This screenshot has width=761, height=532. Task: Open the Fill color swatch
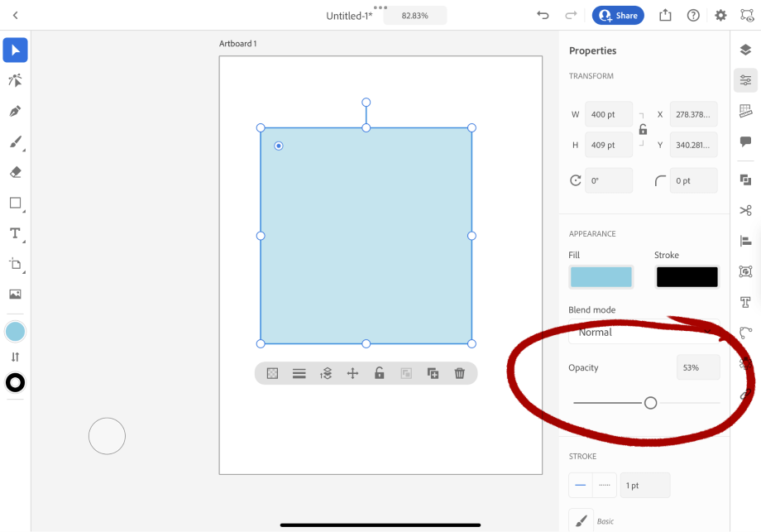tap(601, 276)
